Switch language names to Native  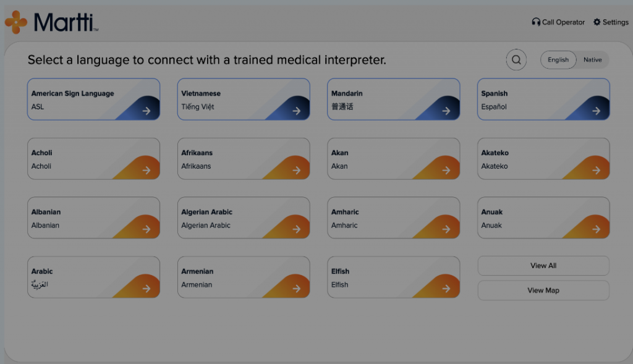592,60
